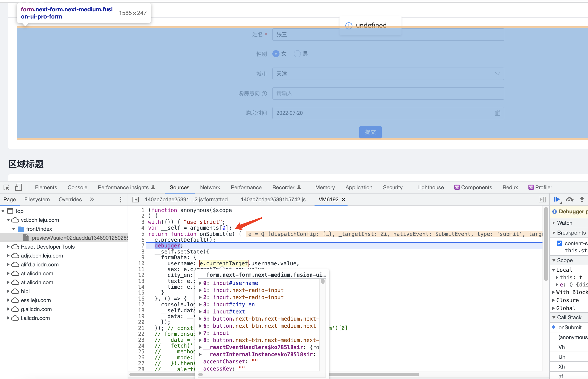
Task: Click the 提交 submit button
Action: [370, 132]
